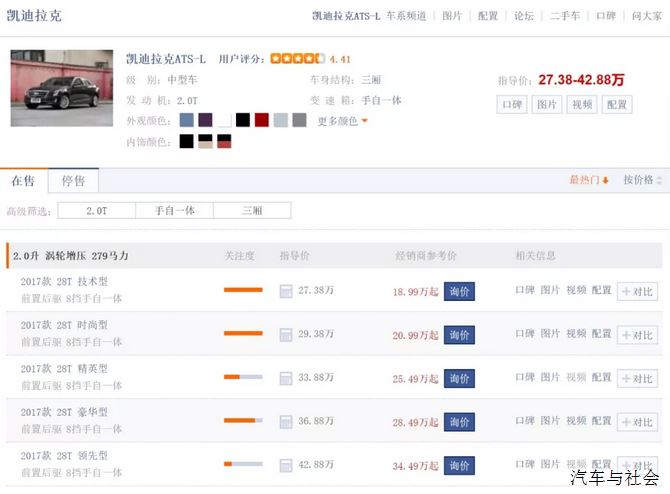Sort list by 按价格
Image resolution: width=670 pixels, height=494 pixels.
click(x=642, y=180)
